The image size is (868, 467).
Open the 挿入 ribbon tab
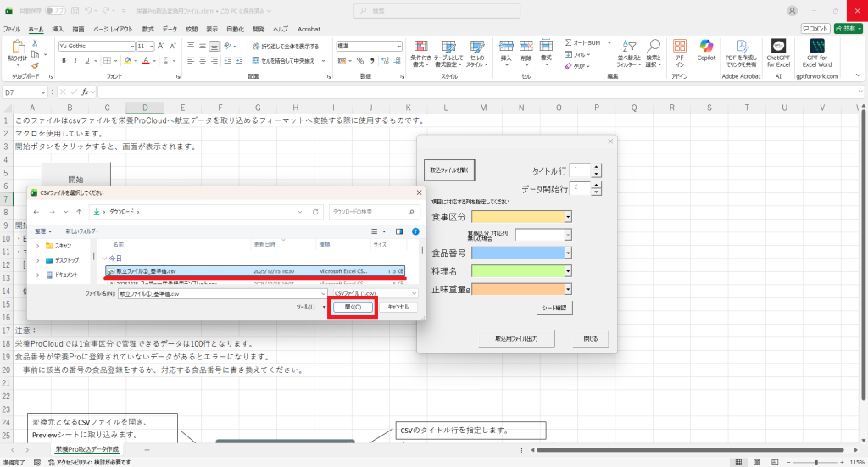pos(58,29)
